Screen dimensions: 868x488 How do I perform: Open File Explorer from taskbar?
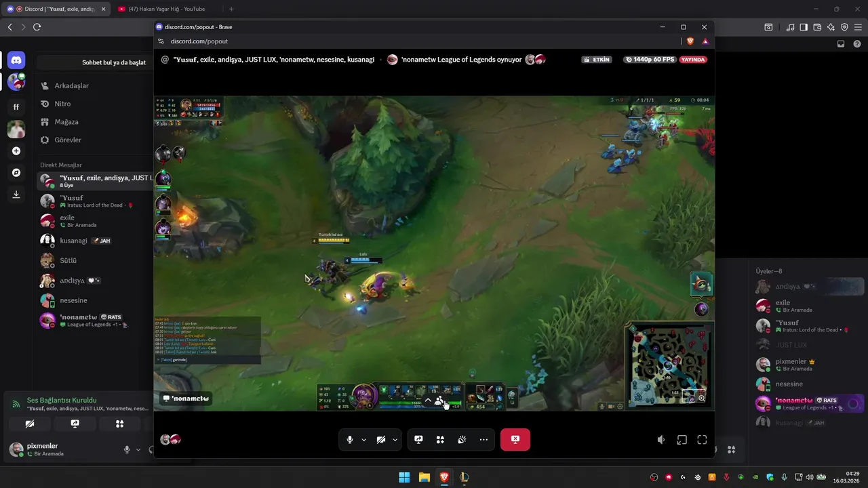424,477
